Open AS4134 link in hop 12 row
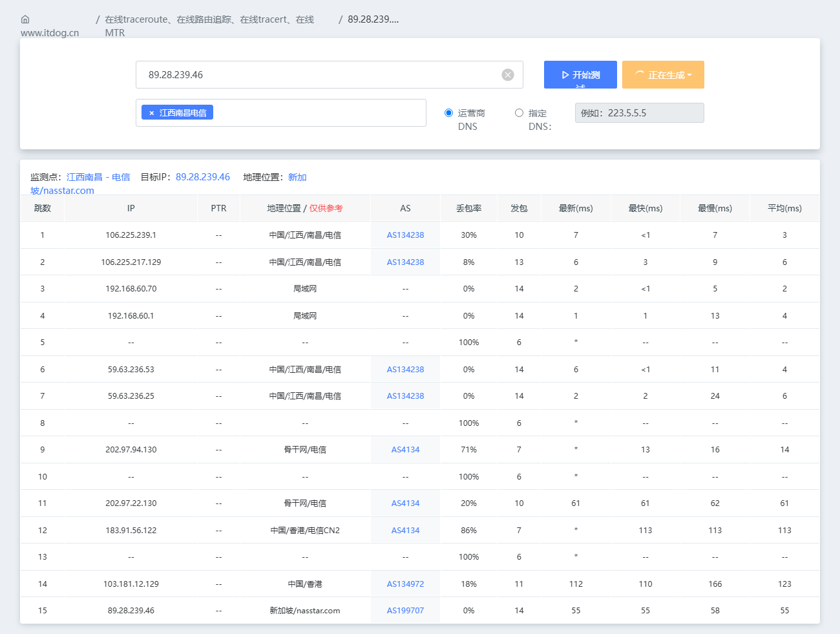The height and width of the screenshot is (634, 840). tap(405, 531)
